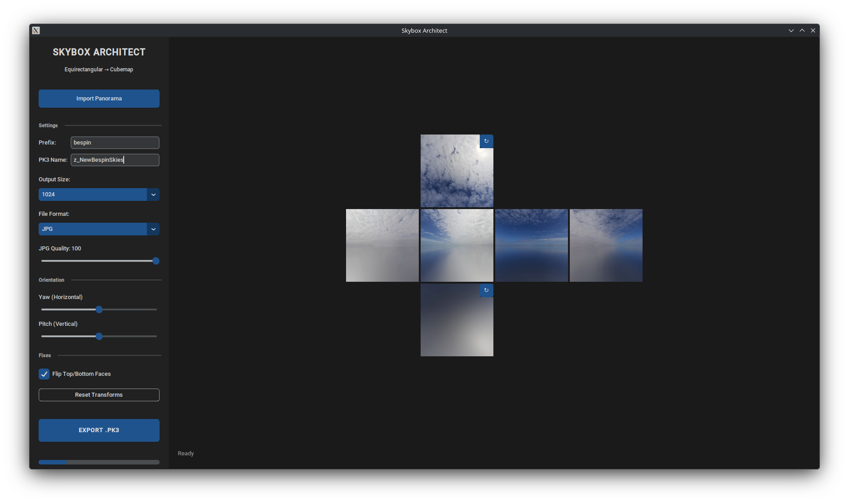The width and height of the screenshot is (849, 504).
Task: Click the Equirectangular → Cubemap subtitle
Action: point(99,70)
